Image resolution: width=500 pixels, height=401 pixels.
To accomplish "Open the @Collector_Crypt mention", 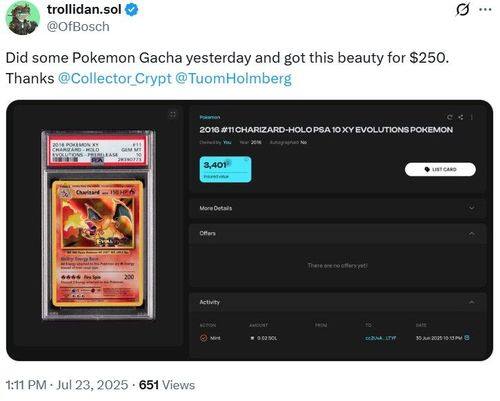I will [114, 79].
